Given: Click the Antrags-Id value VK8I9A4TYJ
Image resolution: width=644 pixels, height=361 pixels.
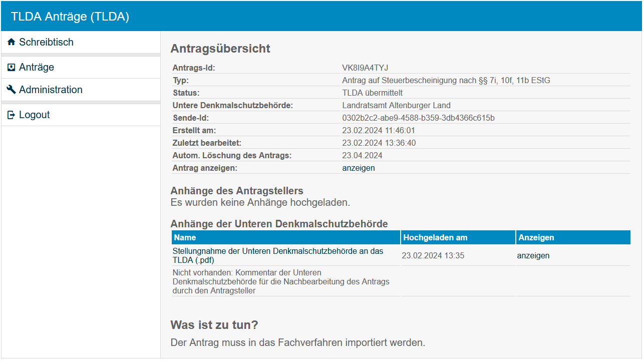Looking at the screenshot, I should (365, 68).
